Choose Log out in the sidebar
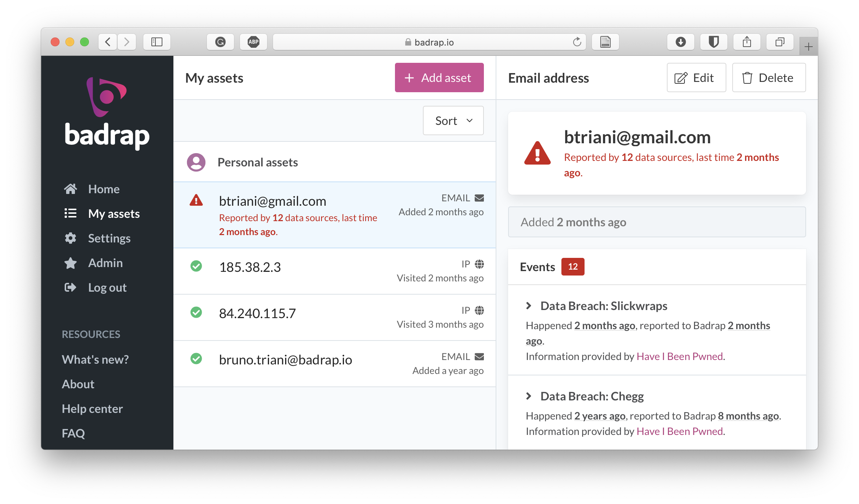 pos(107,287)
